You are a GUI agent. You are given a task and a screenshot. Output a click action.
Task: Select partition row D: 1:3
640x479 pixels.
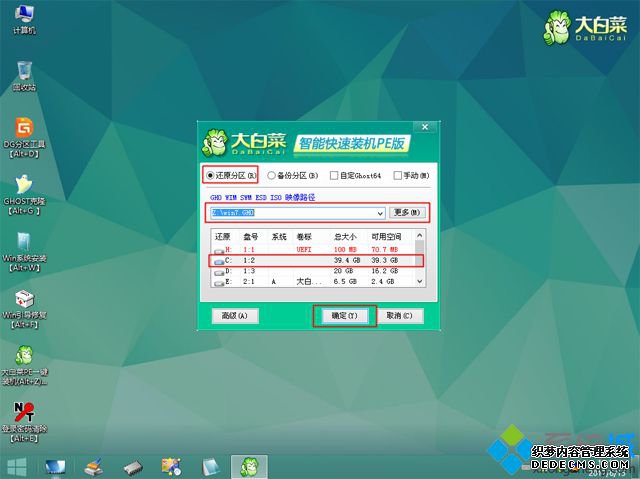pyautogui.click(x=313, y=271)
